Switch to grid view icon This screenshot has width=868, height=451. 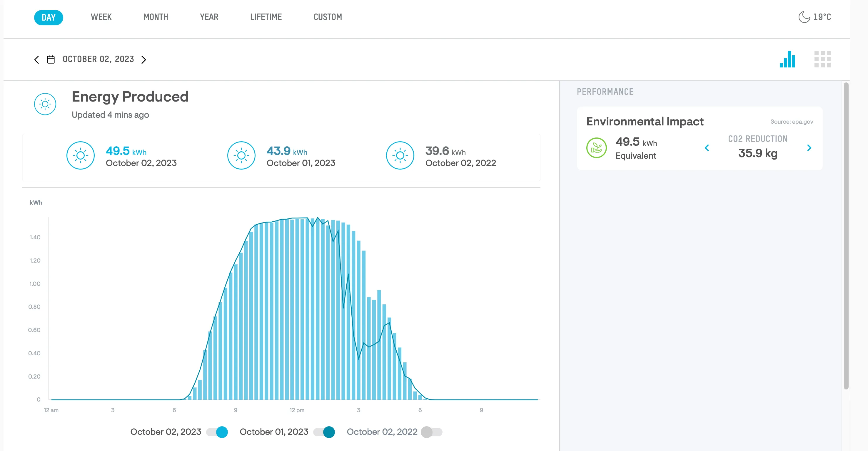pos(822,59)
